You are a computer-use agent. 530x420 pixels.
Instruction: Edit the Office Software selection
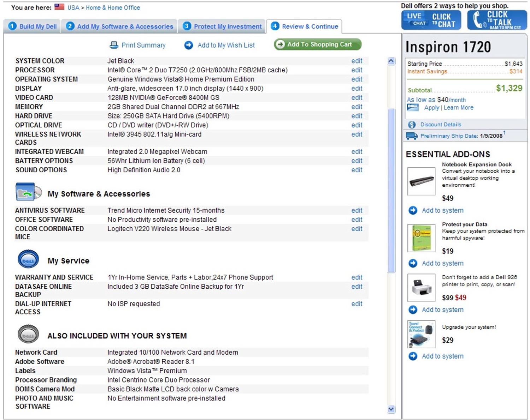tap(357, 220)
